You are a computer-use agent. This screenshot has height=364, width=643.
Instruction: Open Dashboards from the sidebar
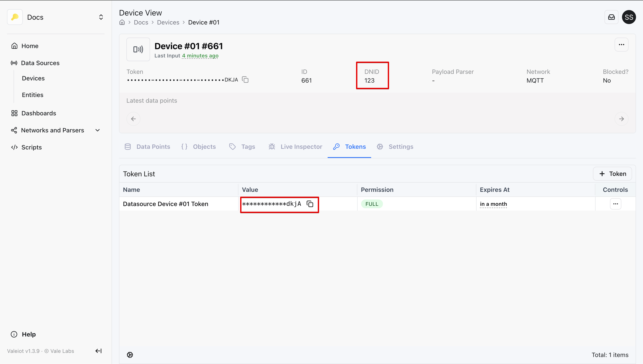[x=38, y=113]
